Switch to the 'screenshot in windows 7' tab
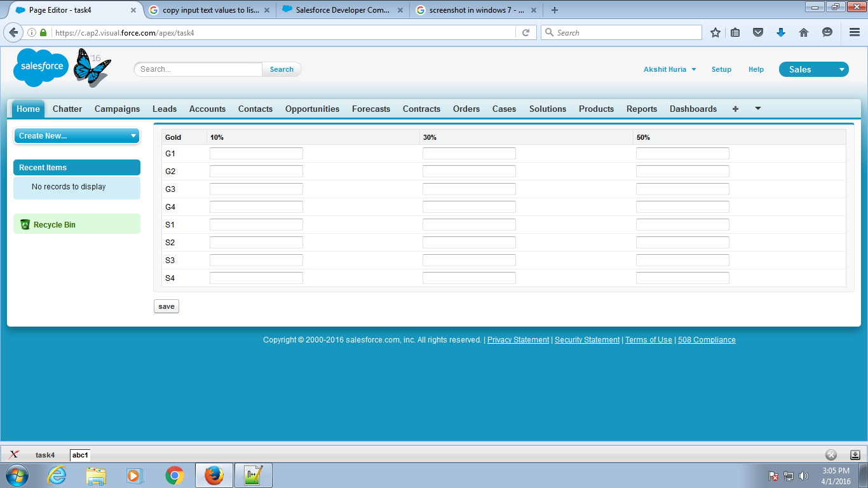The width and height of the screenshot is (868, 488). (x=475, y=10)
